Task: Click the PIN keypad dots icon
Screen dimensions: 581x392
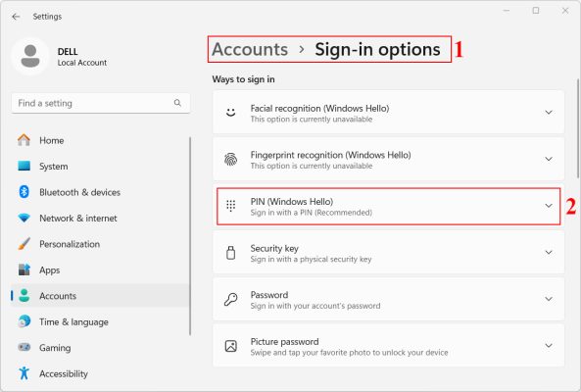Action: click(x=231, y=206)
